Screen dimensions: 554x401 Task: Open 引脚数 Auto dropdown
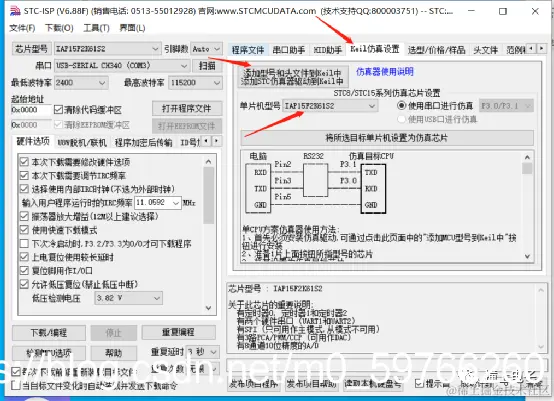click(x=206, y=48)
